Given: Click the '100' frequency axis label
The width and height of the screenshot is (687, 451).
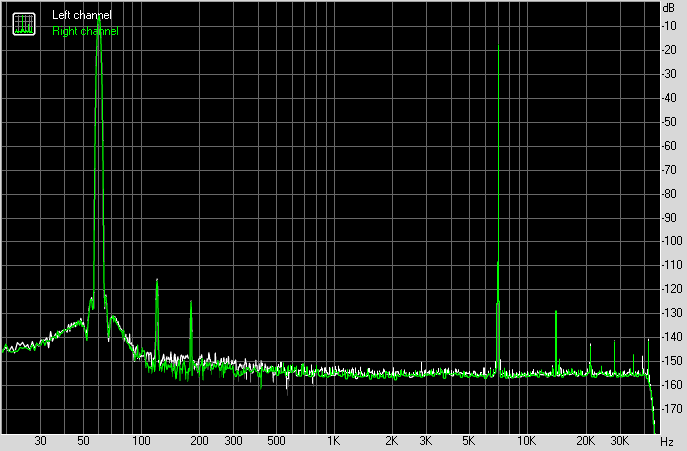Looking at the screenshot, I should coord(141,441).
